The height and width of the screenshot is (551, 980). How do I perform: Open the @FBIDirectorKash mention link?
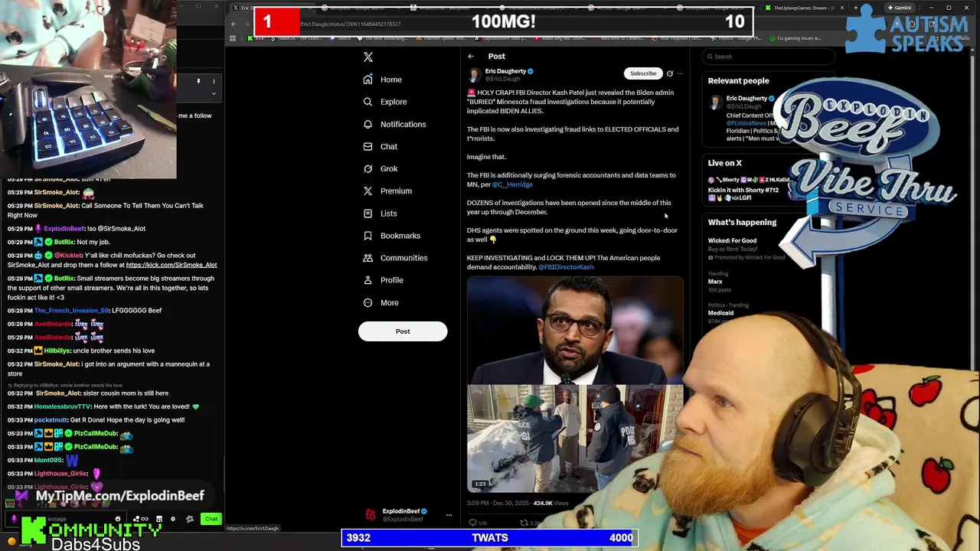pos(566,267)
